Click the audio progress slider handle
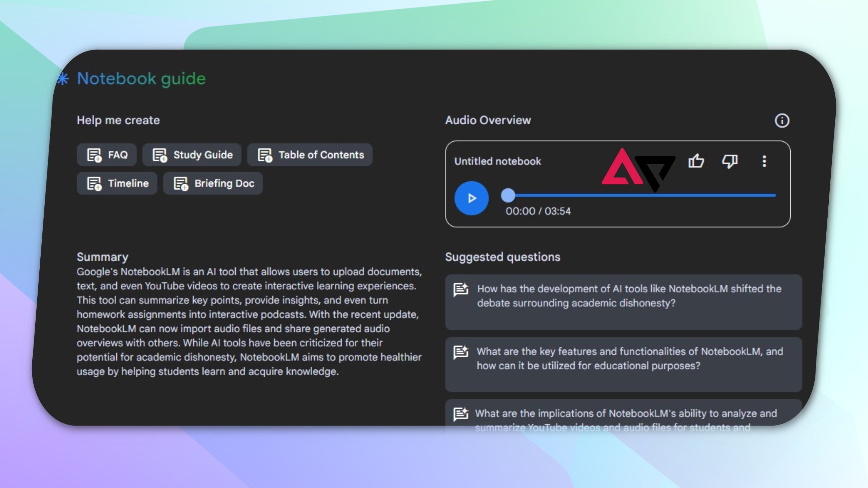 click(x=508, y=195)
